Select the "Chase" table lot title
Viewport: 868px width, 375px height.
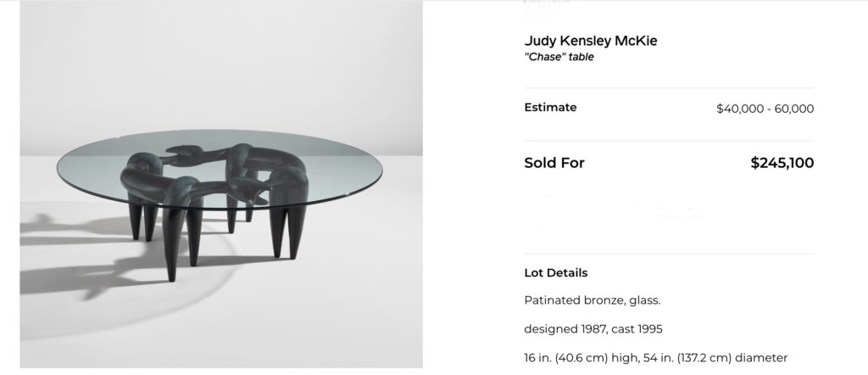pos(559,58)
